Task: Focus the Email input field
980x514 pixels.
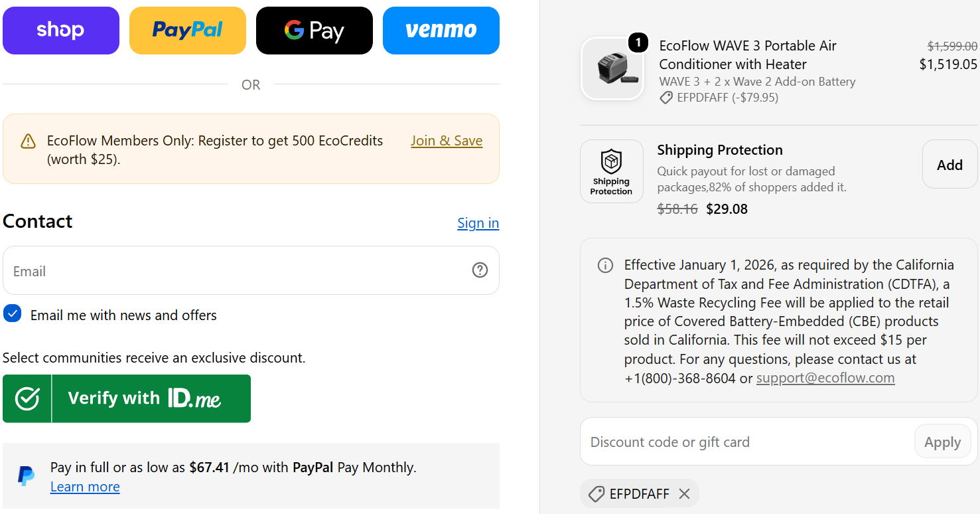Action: click(x=251, y=270)
